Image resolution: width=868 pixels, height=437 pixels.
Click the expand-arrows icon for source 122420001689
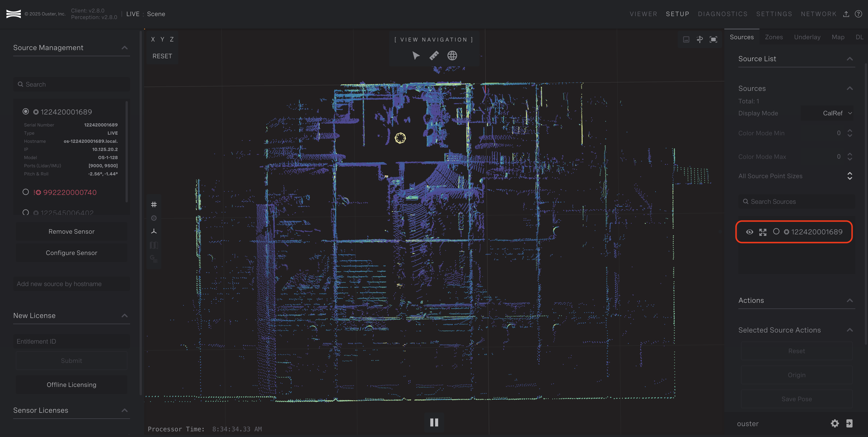(763, 232)
